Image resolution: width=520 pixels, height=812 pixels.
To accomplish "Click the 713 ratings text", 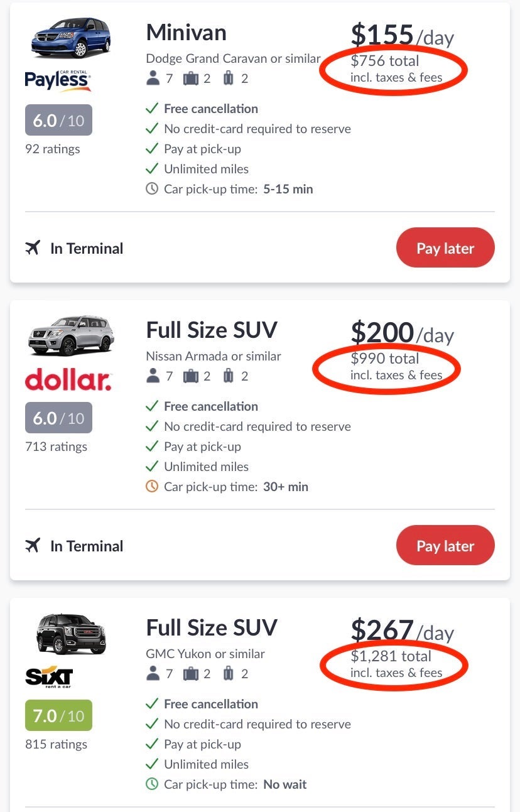I will tap(56, 447).
